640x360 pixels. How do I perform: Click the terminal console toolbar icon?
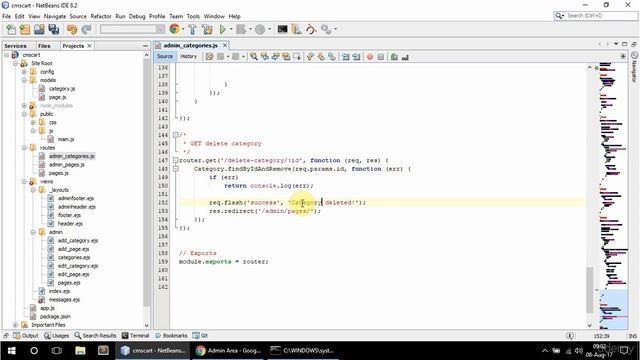(x=282, y=29)
